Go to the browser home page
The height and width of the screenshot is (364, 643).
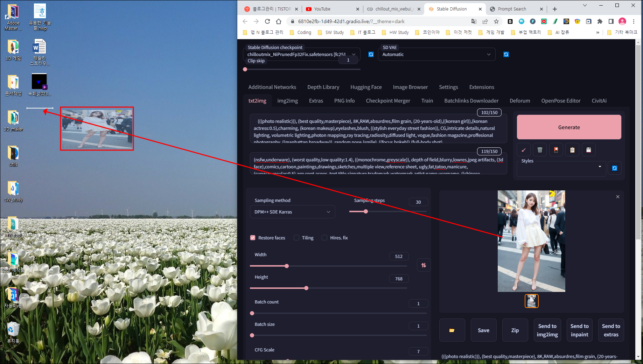[279, 21]
